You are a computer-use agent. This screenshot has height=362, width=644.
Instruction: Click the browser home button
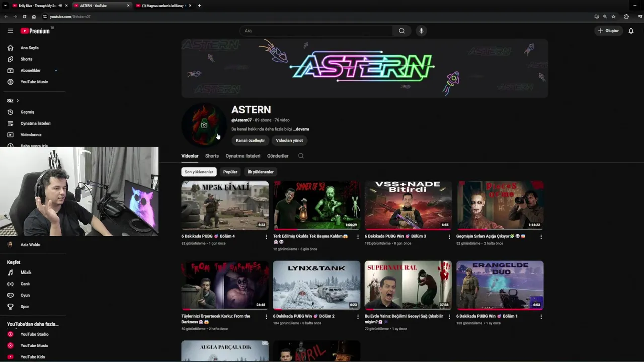click(34, 17)
